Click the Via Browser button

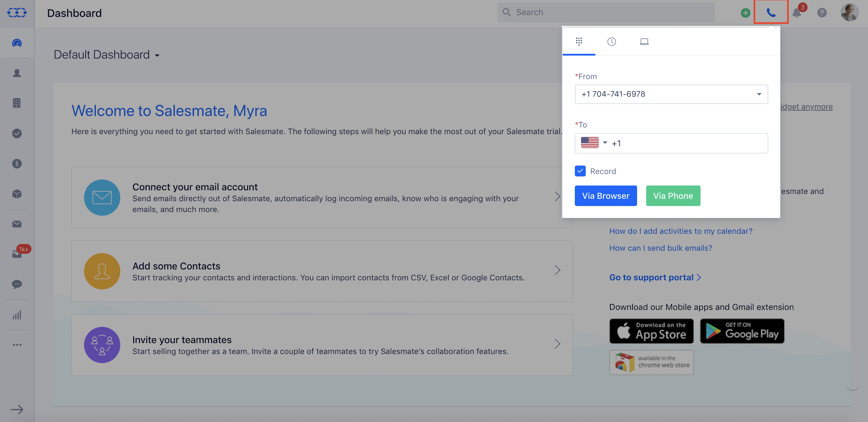(x=606, y=196)
